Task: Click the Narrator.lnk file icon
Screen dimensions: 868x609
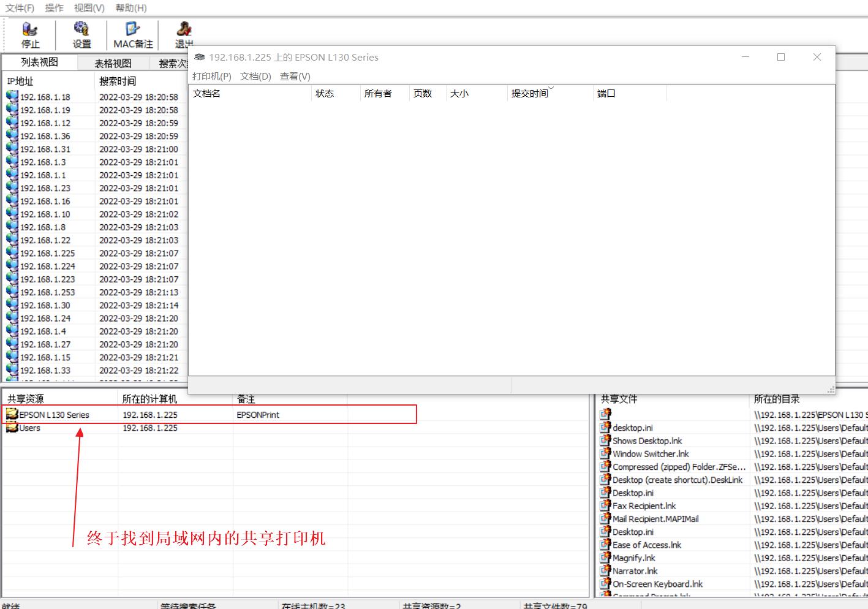Action: pyautogui.click(x=605, y=570)
